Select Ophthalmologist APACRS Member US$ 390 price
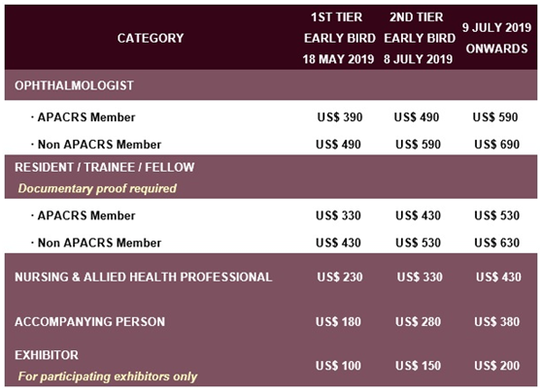This screenshot has height=392, width=542. click(x=340, y=117)
